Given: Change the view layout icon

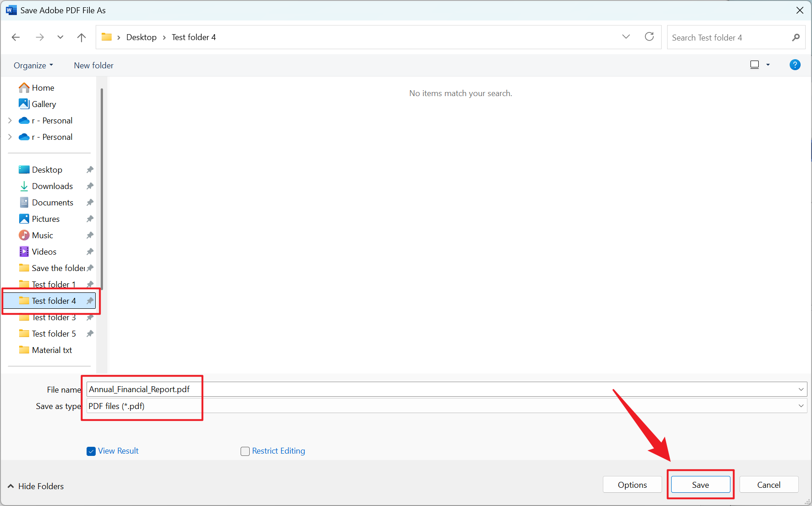Looking at the screenshot, I should pos(755,65).
